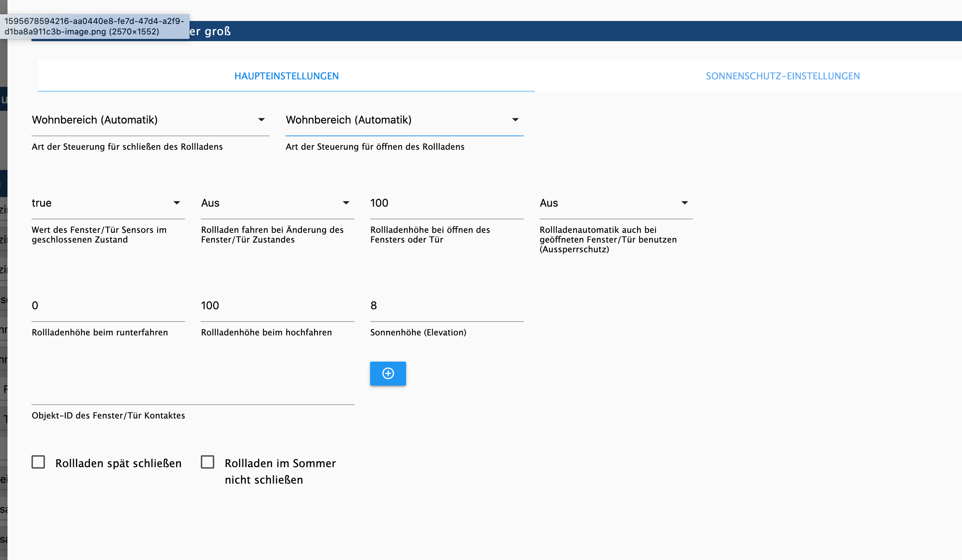Open Art der Steuerung für schließen dropdown

151,120
